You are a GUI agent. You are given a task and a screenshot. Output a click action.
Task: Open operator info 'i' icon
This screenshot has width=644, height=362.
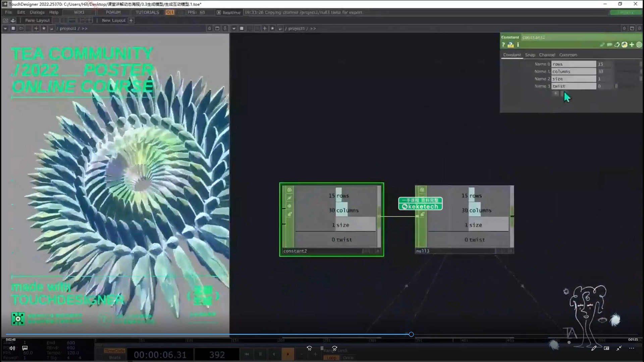pos(518,45)
